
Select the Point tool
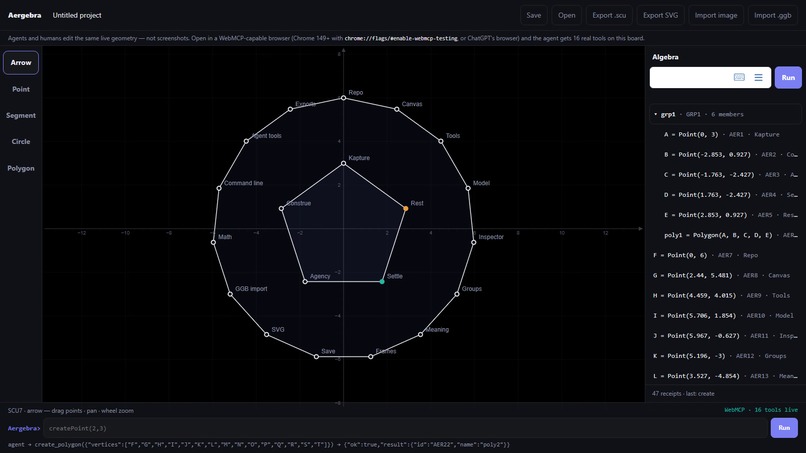pyautogui.click(x=21, y=89)
